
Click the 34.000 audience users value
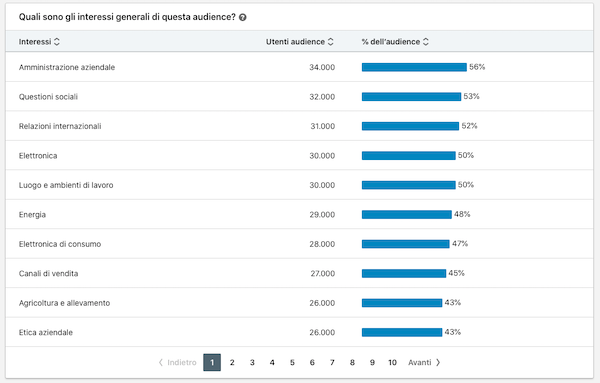(322, 67)
